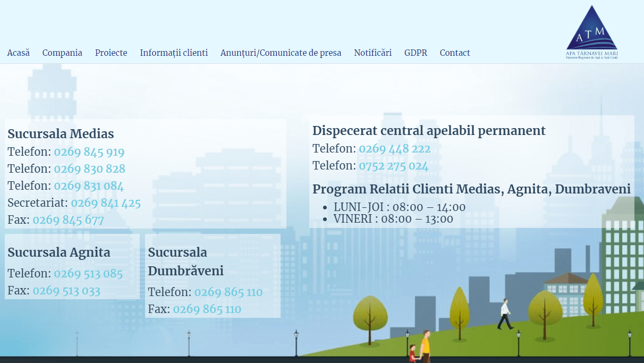Select Anunțuri/Comunicate de presa menu item

[x=281, y=53]
